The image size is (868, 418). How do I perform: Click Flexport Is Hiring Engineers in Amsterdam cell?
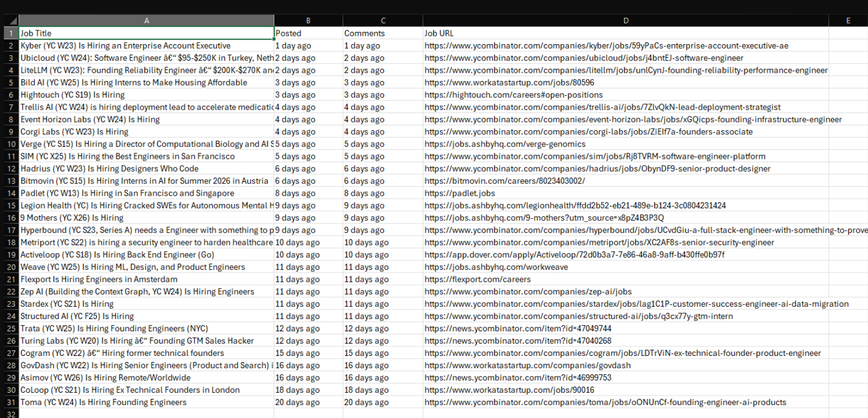point(147,279)
